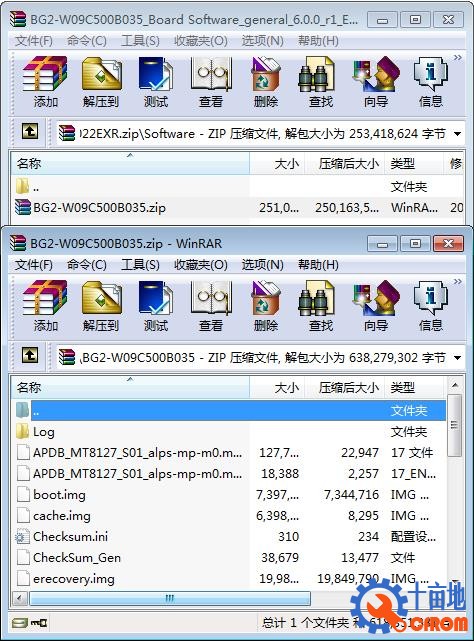Select APDB_MT8127 file sized 22,947 compressed
Screen dimensions: 474x641
coord(229,453)
